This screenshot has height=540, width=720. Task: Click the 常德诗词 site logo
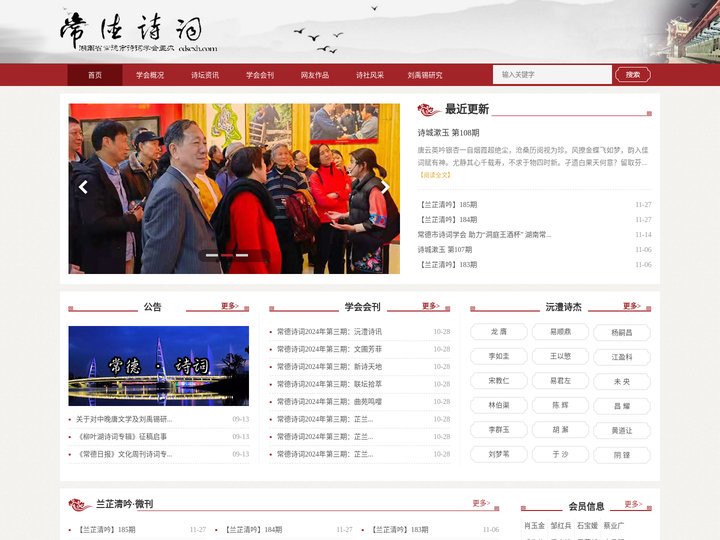(138, 32)
